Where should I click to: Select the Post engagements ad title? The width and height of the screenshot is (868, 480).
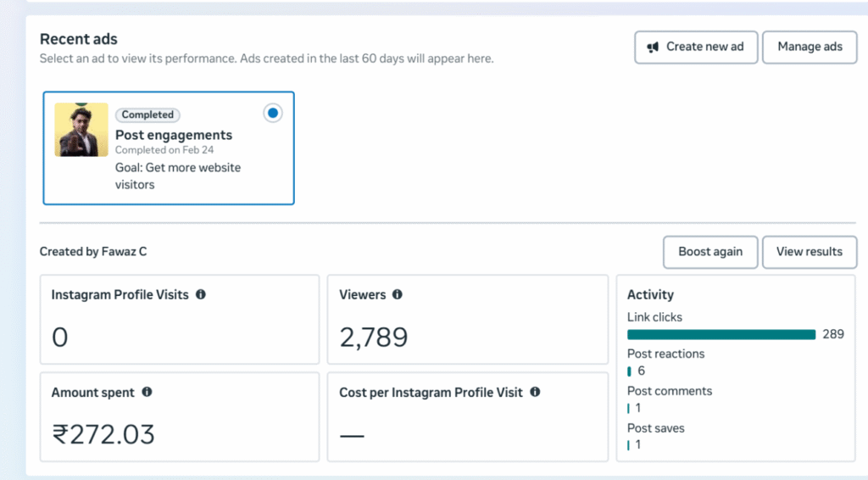pos(174,135)
